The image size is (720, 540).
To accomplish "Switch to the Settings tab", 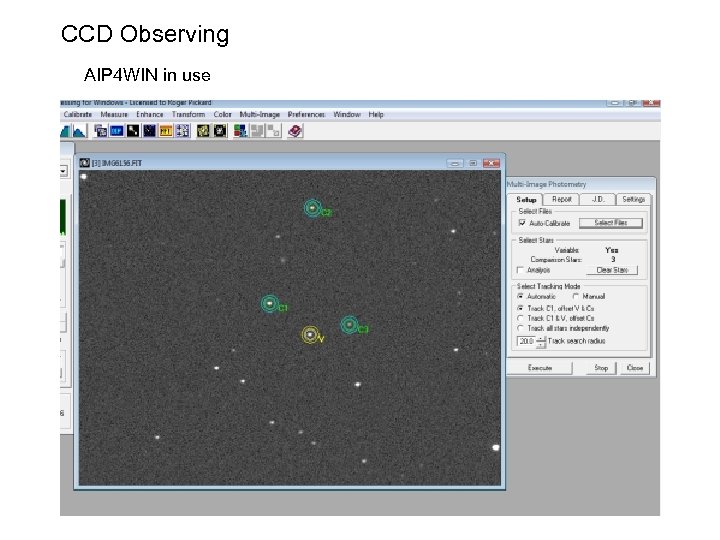I will (633, 199).
